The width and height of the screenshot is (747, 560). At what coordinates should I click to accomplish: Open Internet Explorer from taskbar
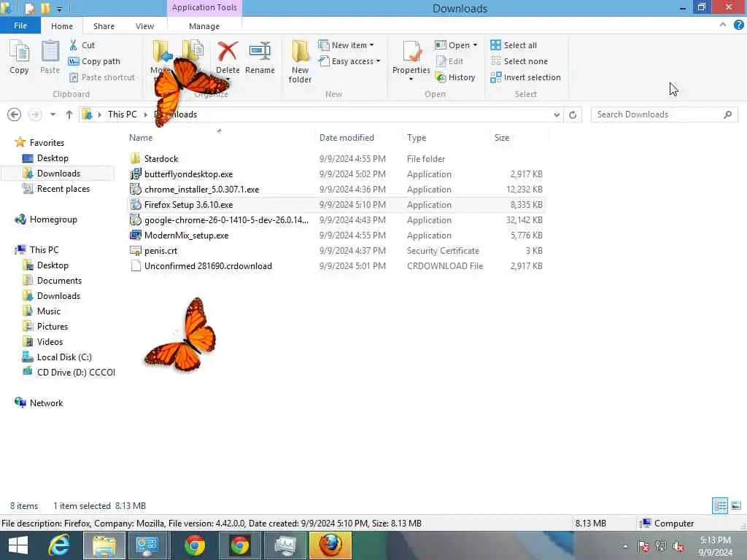(x=59, y=545)
